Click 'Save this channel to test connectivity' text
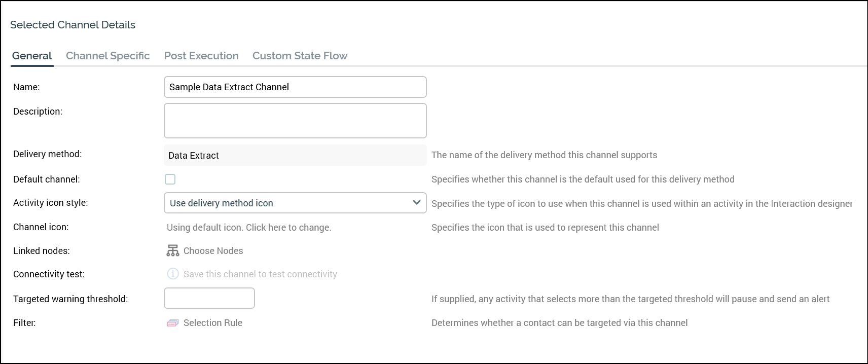 260,274
